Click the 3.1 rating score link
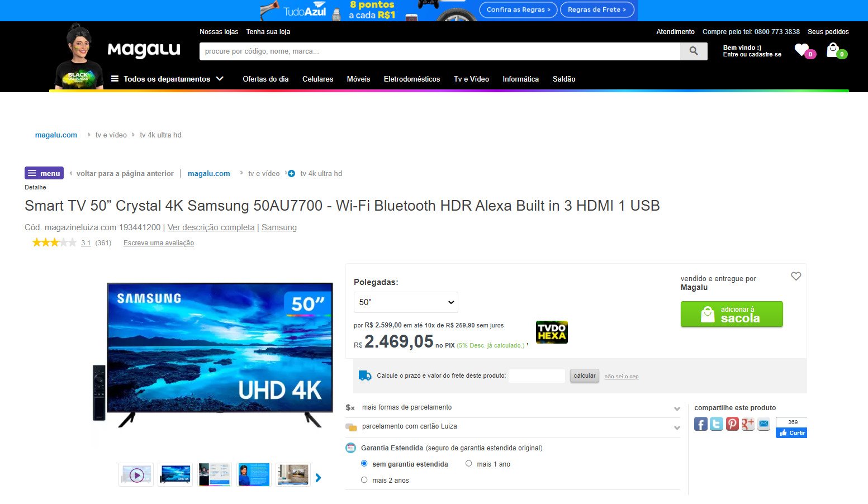The width and height of the screenshot is (868, 504). [x=86, y=243]
